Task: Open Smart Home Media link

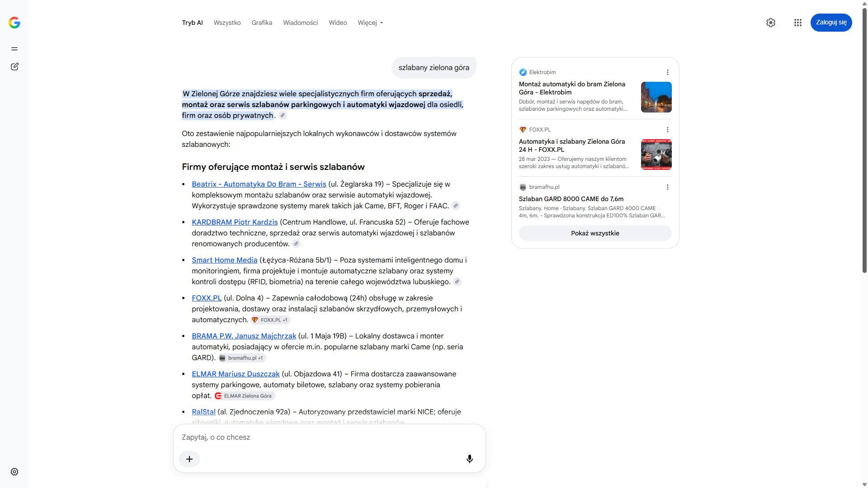Action: [x=224, y=260]
